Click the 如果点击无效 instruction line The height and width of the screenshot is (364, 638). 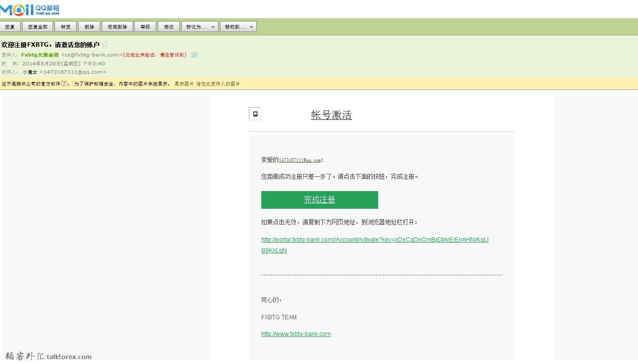click(x=339, y=223)
